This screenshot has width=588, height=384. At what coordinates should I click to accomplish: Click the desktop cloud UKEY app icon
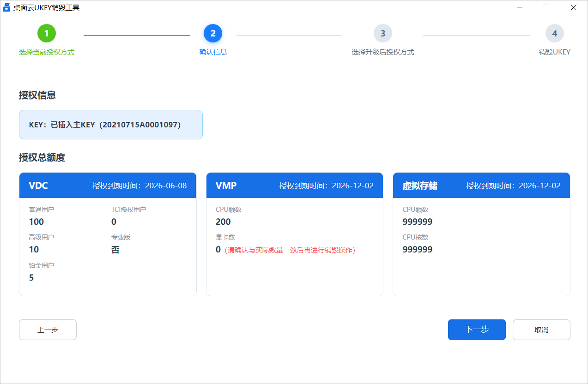tap(6, 7)
